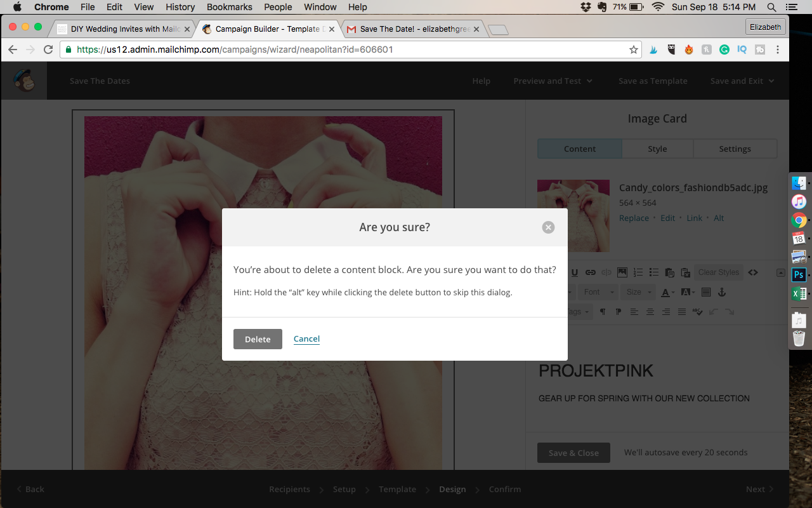Switch to the Style tab

tap(657, 149)
